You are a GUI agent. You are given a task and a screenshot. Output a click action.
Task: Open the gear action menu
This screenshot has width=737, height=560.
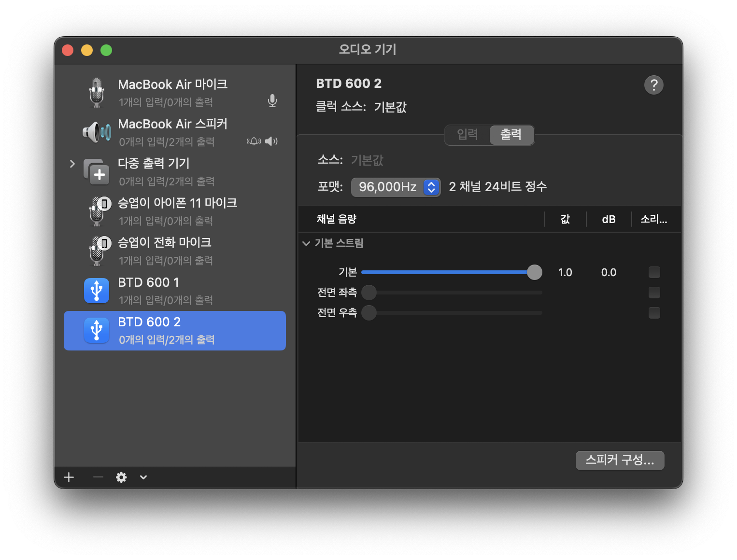point(121,477)
